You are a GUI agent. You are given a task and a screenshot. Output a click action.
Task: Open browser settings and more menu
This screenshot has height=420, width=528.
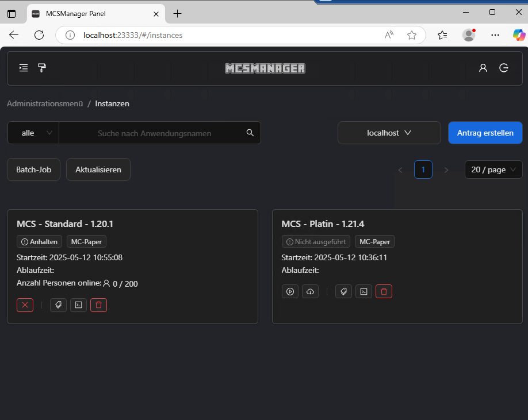495,35
